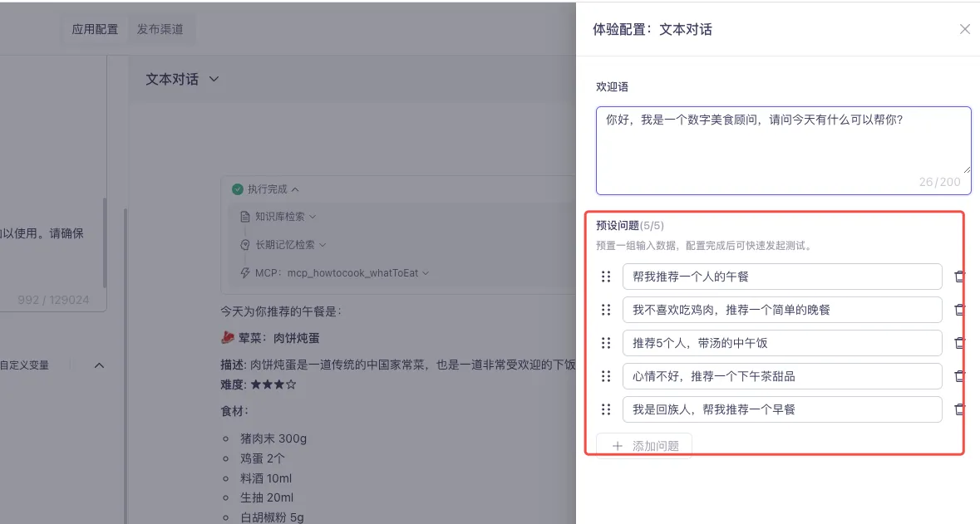Image resolution: width=980 pixels, height=524 pixels.
Task: Click drag handle for 心情不好 question
Action: click(606, 376)
